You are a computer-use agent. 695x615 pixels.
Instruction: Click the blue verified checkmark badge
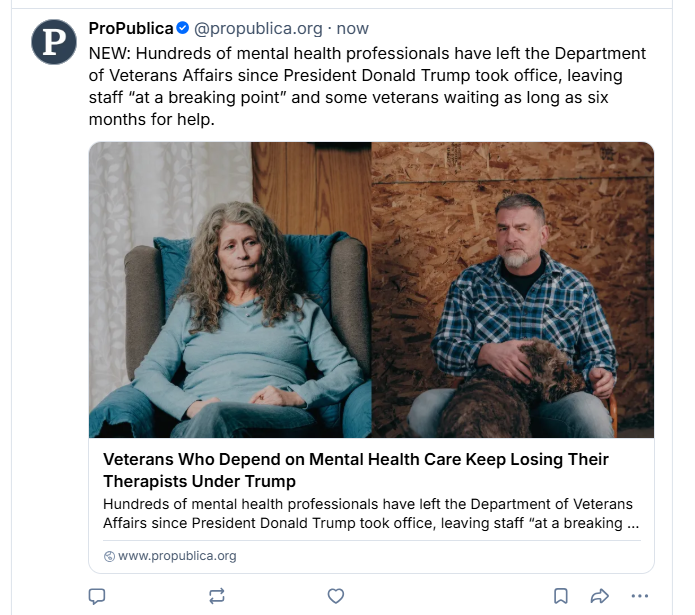click(183, 28)
